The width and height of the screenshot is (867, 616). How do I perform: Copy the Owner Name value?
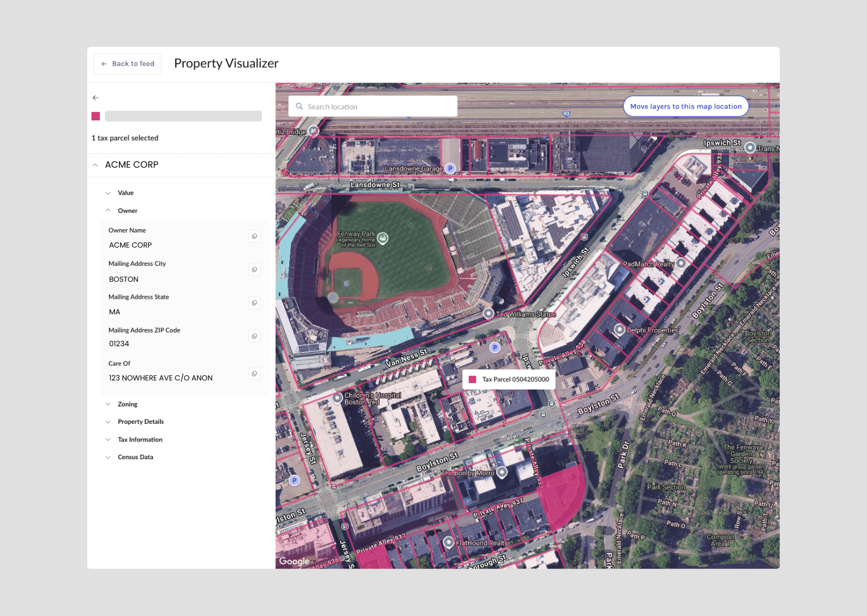coord(254,236)
